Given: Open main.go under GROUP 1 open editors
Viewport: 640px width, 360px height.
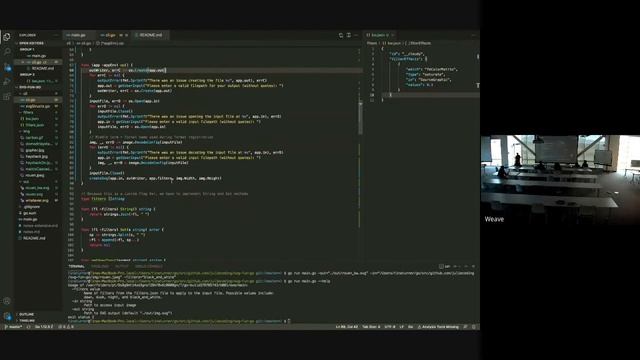Looking at the screenshot, I should coord(38,56).
